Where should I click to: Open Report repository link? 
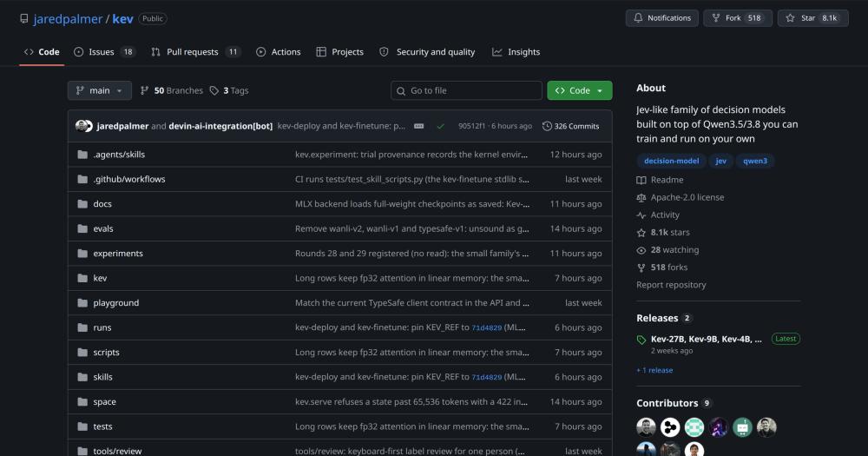(x=671, y=285)
